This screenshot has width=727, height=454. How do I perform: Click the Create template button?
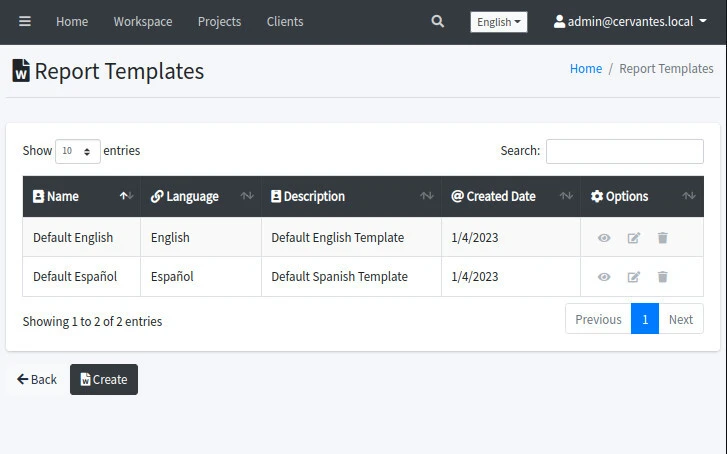[104, 380]
